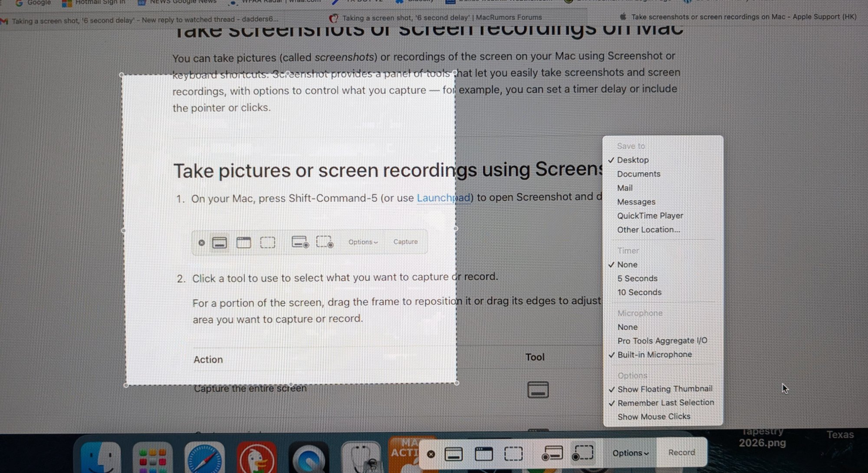This screenshot has height=473, width=868.
Task: Click the desktop item labeled Texas
Action: coord(840,435)
